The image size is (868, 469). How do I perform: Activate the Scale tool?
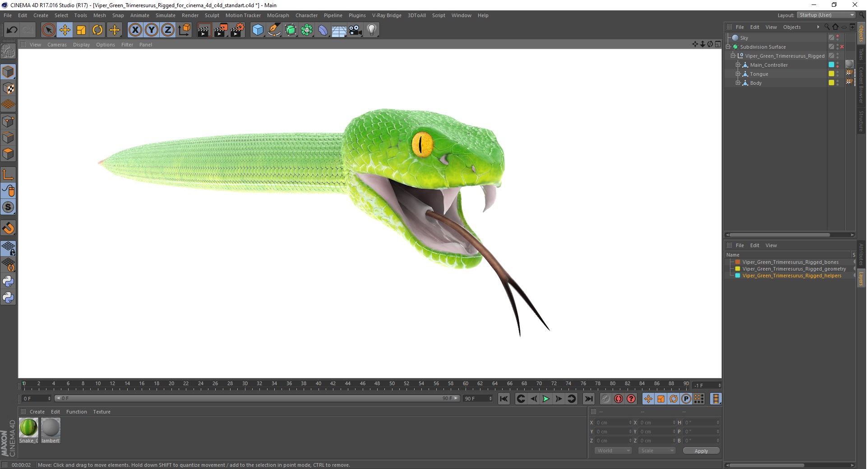coord(81,30)
